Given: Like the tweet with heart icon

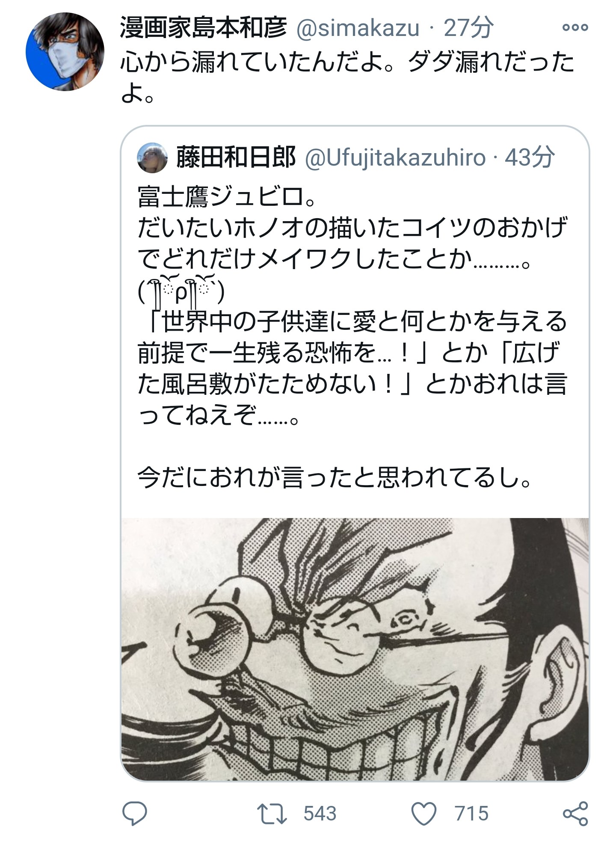Looking at the screenshot, I should point(424,814).
